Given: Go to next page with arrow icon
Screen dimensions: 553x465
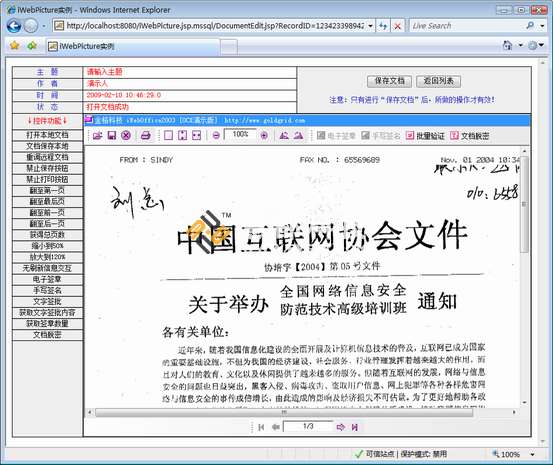Looking at the screenshot, I should tap(340, 427).
